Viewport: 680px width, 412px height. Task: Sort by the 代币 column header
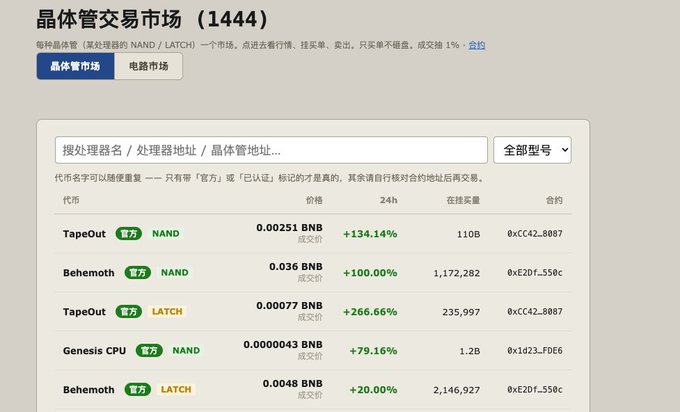click(71, 200)
